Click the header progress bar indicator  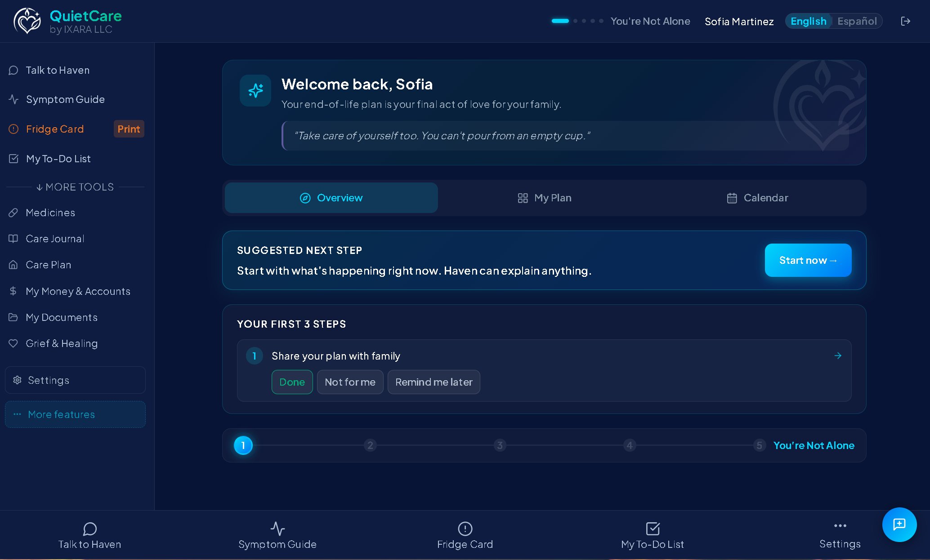(577, 21)
